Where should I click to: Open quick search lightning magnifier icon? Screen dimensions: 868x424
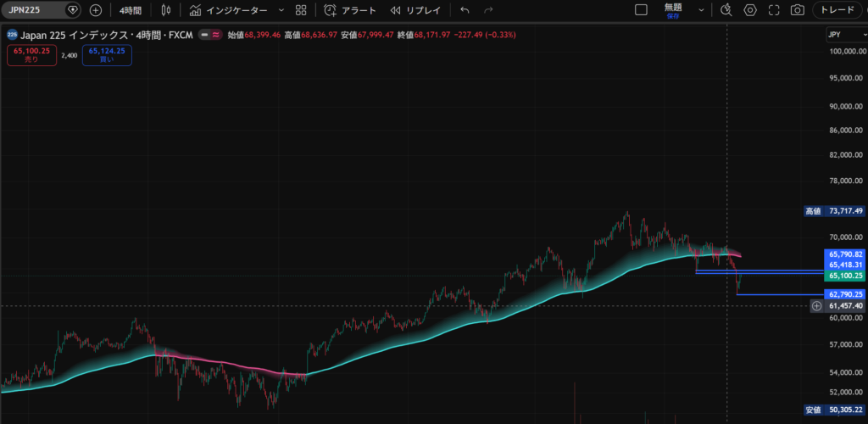(x=726, y=10)
